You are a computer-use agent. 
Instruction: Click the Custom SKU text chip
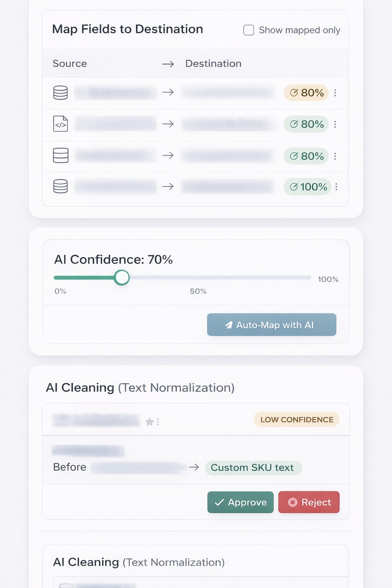coord(253,467)
